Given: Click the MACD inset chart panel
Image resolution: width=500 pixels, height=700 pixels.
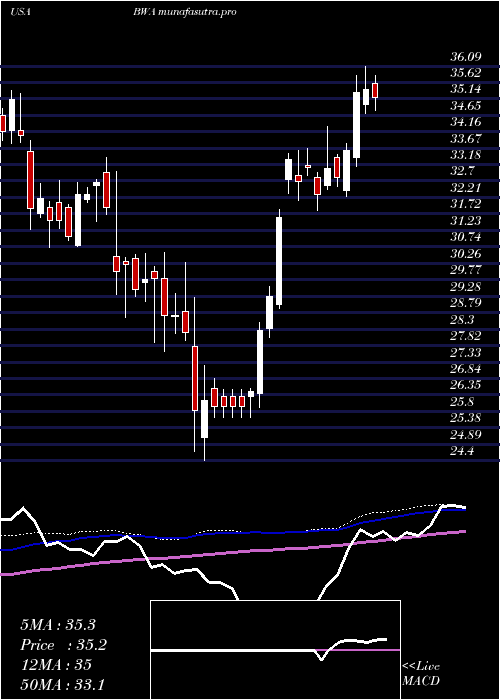Looking at the screenshot, I should click(275, 650).
